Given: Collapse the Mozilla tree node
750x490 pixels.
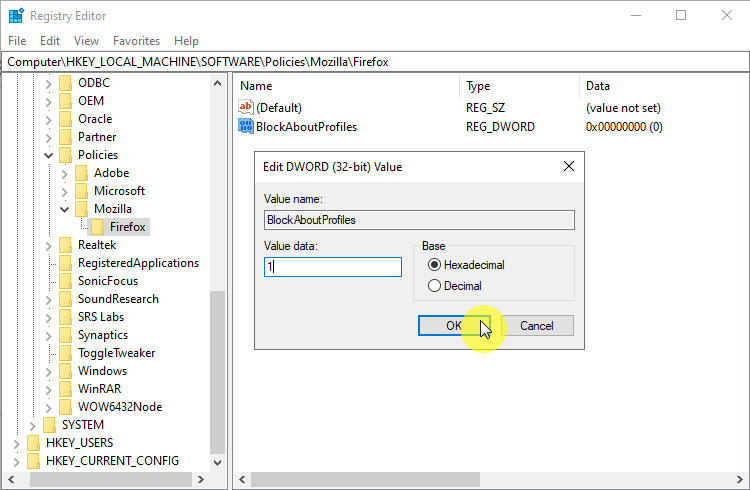Looking at the screenshot, I should coord(65,209).
